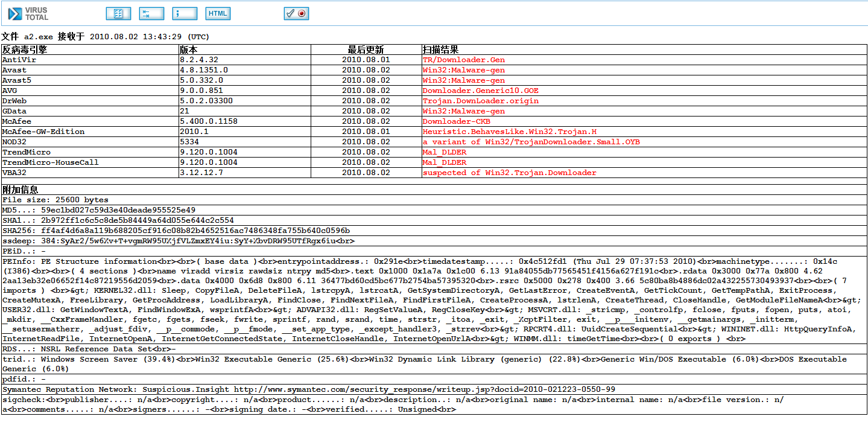Screen dimensions: 868x428
Task: Select the 附加信息 section heading
Action: click(x=20, y=190)
